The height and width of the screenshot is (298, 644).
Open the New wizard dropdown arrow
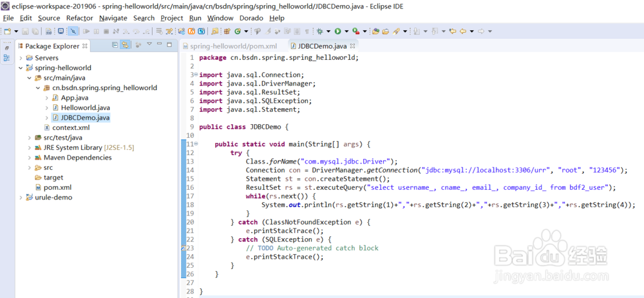[x=16, y=31]
